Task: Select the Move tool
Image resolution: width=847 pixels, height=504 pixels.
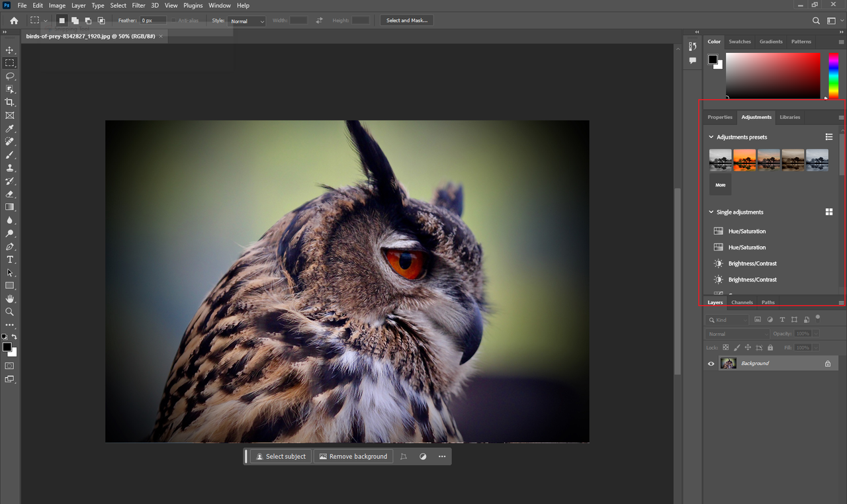Action: [x=9, y=50]
